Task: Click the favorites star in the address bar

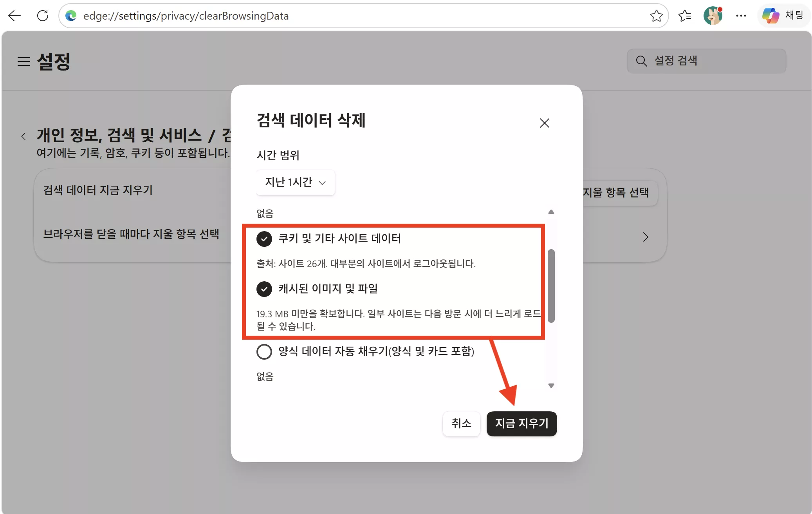Action: coord(657,16)
